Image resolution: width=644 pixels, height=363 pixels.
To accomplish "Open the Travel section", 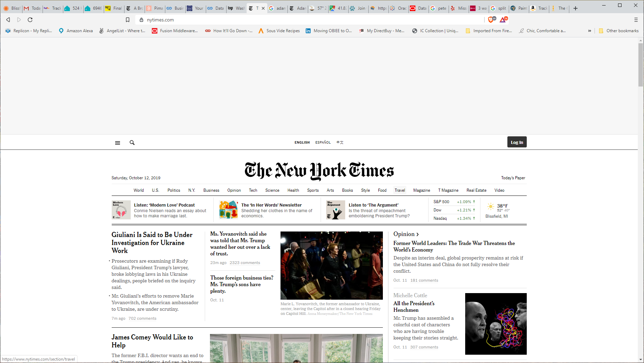I will [400, 190].
